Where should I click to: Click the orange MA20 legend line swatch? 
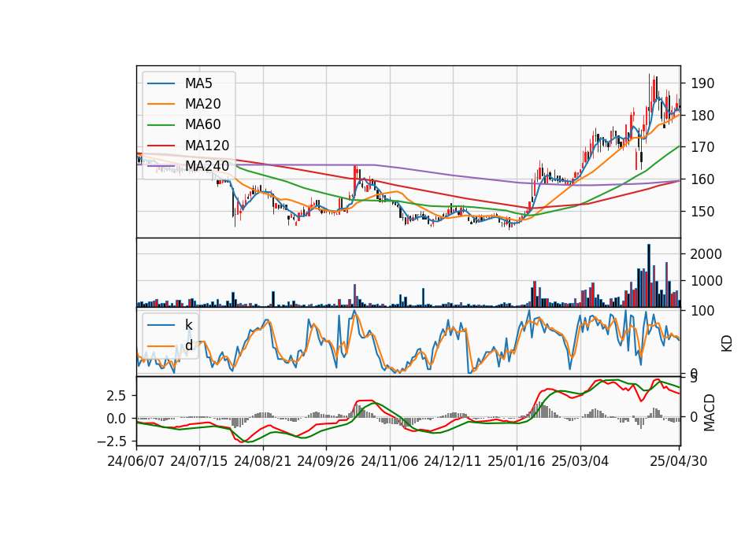click(x=161, y=104)
